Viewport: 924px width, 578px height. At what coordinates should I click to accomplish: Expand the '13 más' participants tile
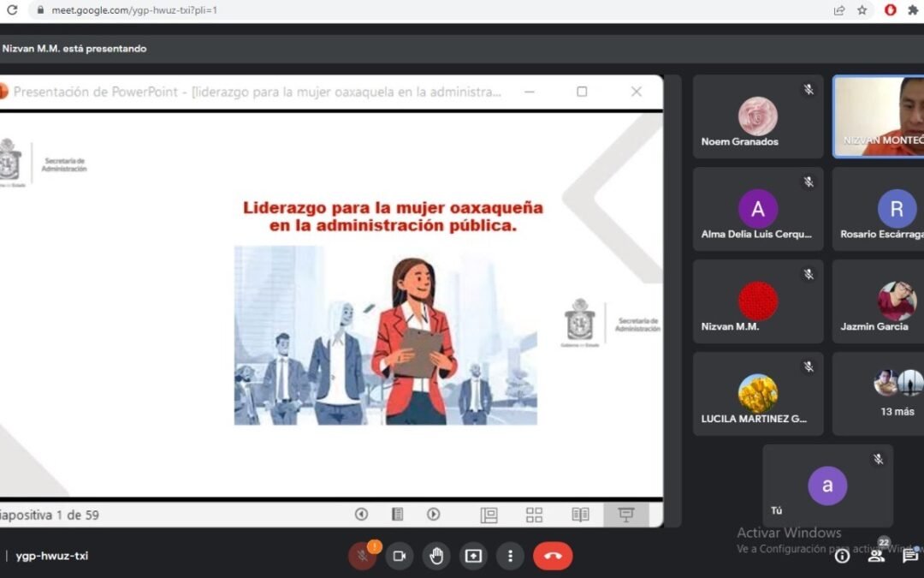[897, 393]
